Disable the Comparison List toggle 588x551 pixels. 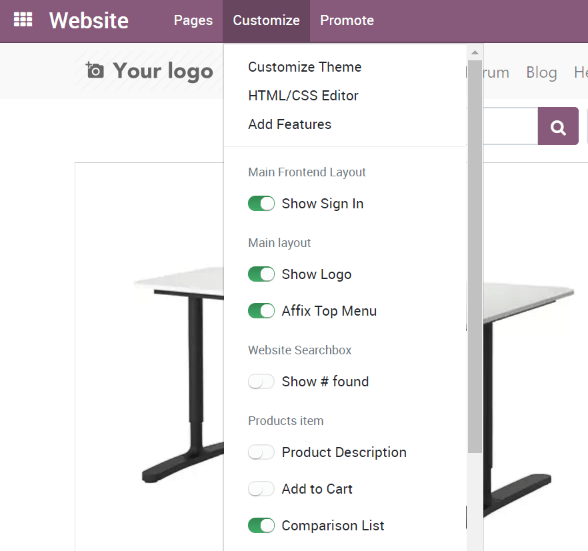pos(261,525)
